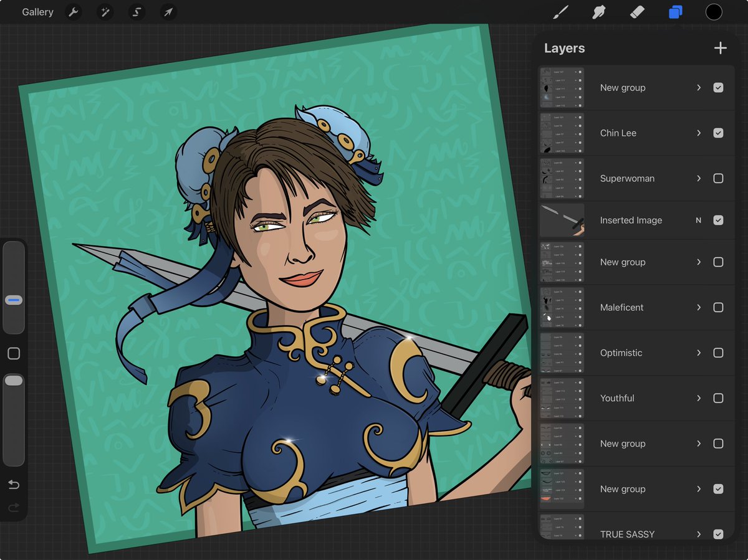Select the Superwoman group name
Screen dimensions: 748x560
point(627,178)
